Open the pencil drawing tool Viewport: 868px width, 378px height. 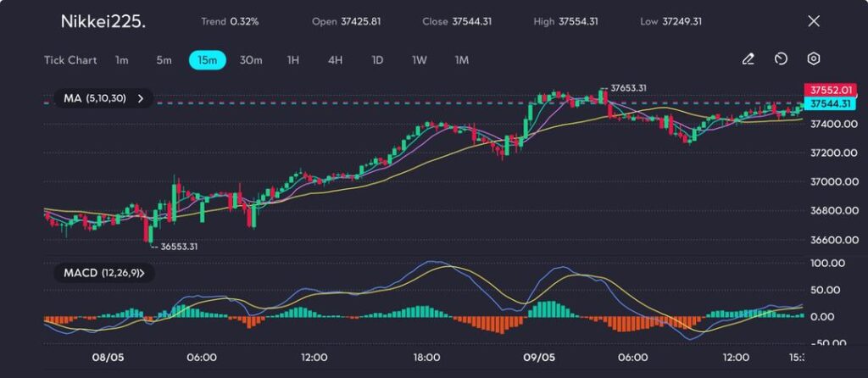point(748,59)
